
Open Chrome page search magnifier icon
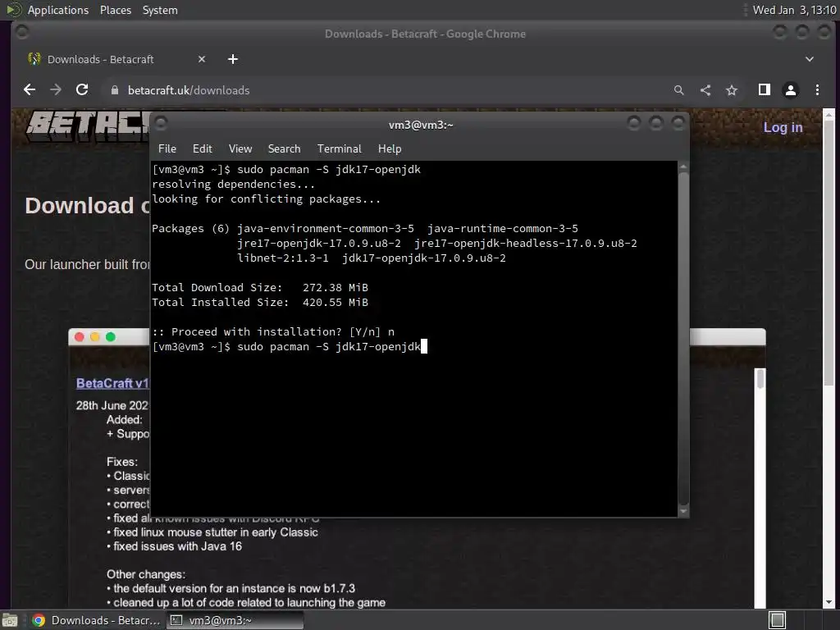[x=678, y=90]
